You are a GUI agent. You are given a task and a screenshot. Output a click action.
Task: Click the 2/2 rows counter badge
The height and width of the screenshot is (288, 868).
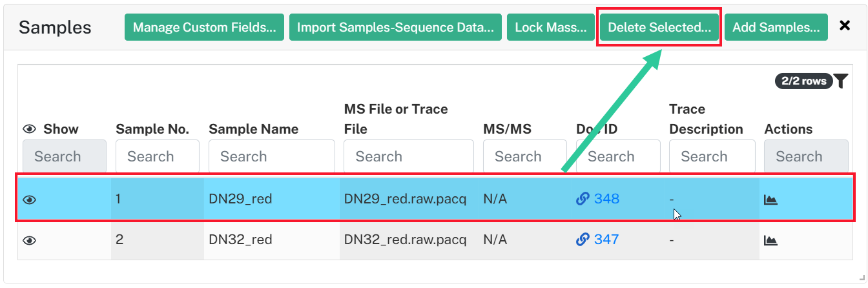tap(803, 81)
